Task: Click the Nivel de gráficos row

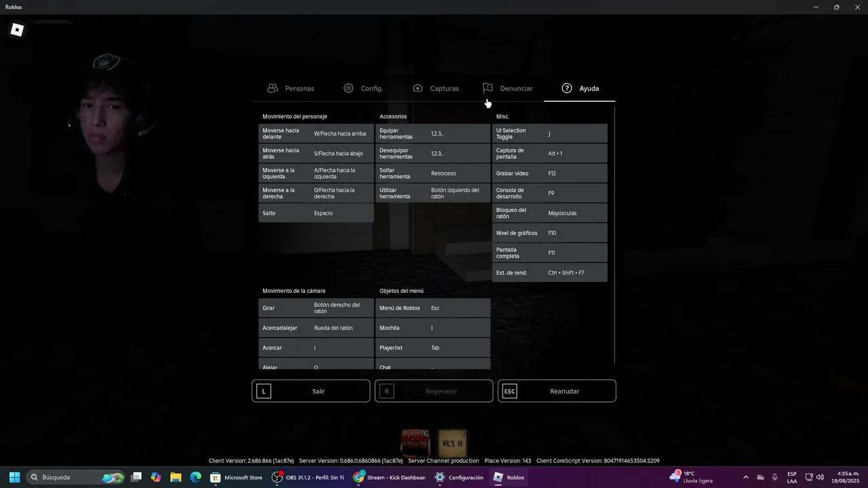Action: point(550,233)
